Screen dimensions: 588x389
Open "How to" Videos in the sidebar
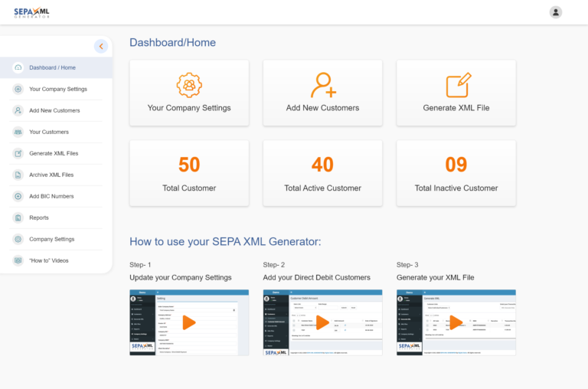click(49, 260)
